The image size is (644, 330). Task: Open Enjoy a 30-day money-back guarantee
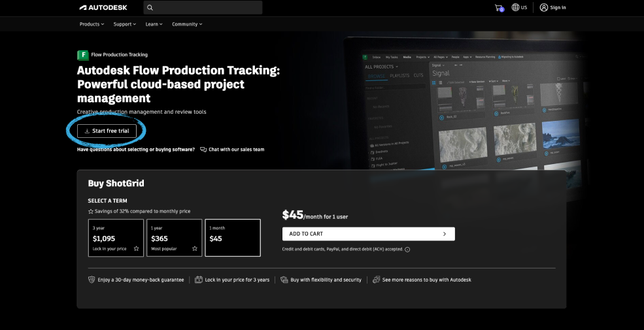(141, 280)
